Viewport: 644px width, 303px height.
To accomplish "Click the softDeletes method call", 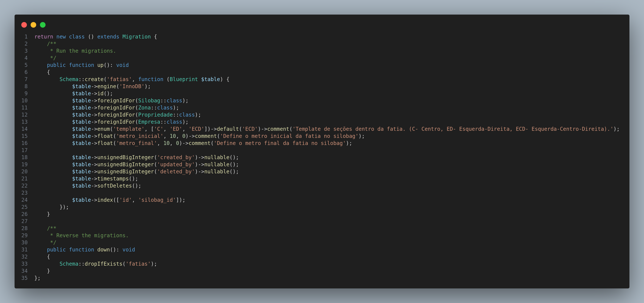I will (x=114, y=186).
